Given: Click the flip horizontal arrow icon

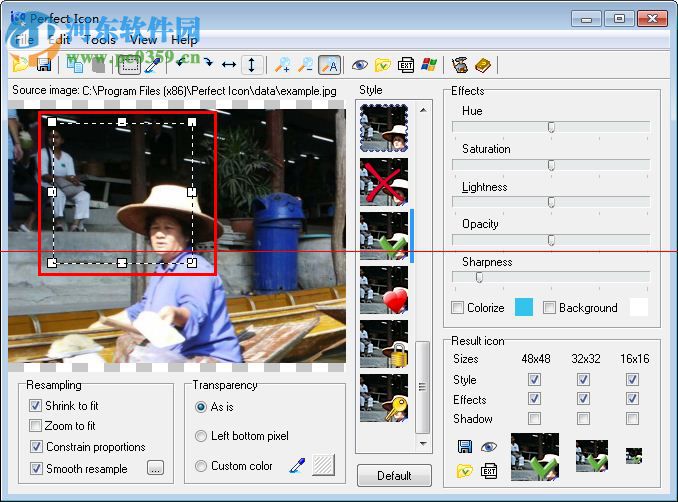Looking at the screenshot, I should [x=229, y=65].
